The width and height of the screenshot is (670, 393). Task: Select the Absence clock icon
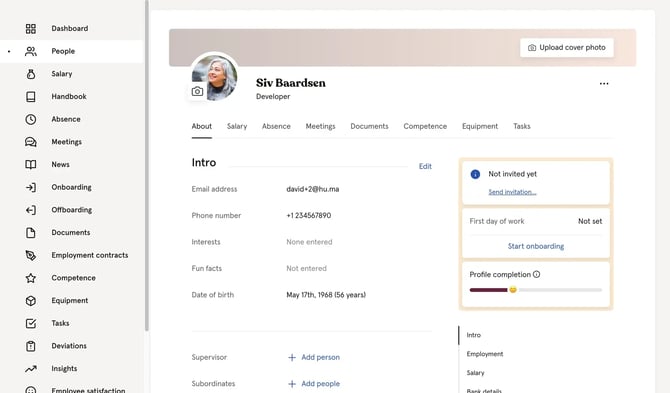[31, 119]
